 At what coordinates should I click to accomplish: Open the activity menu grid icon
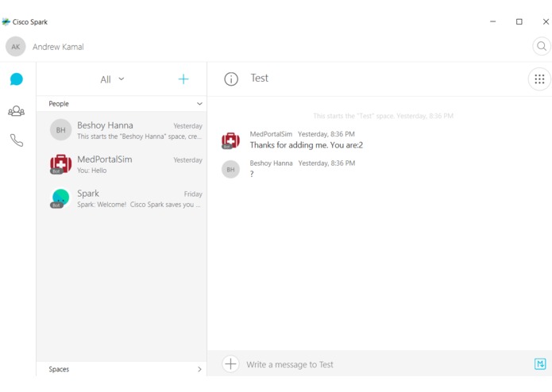point(539,79)
